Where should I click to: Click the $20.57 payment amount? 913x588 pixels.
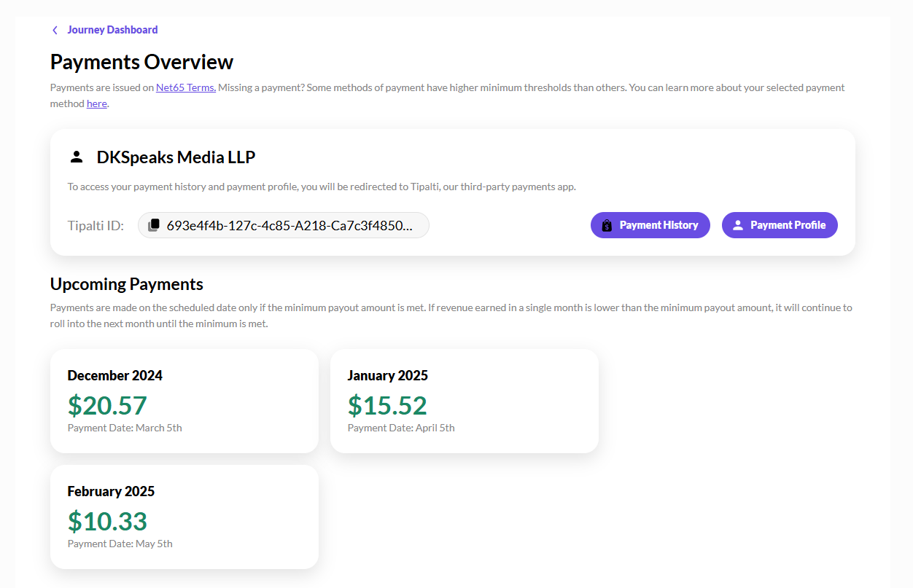pyautogui.click(x=107, y=405)
